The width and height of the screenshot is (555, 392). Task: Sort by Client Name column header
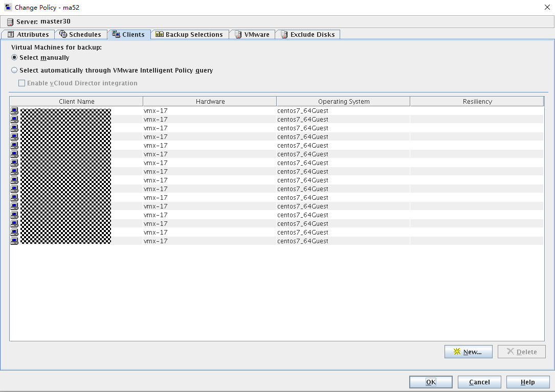point(77,102)
